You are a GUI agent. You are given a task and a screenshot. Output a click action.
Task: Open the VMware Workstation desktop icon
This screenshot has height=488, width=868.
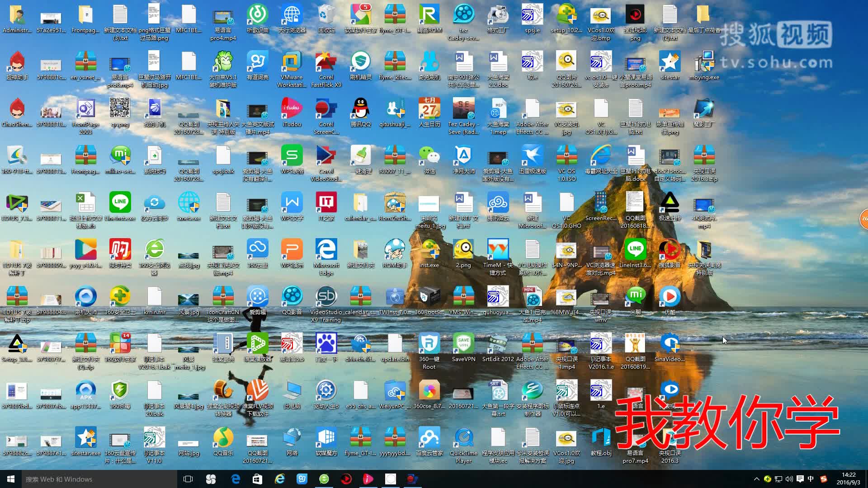292,69
